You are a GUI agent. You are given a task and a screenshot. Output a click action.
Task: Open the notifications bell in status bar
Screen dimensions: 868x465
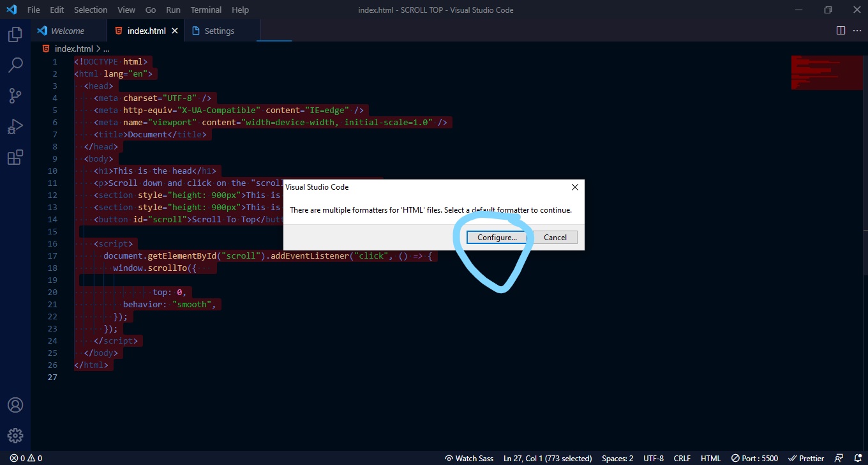857,458
